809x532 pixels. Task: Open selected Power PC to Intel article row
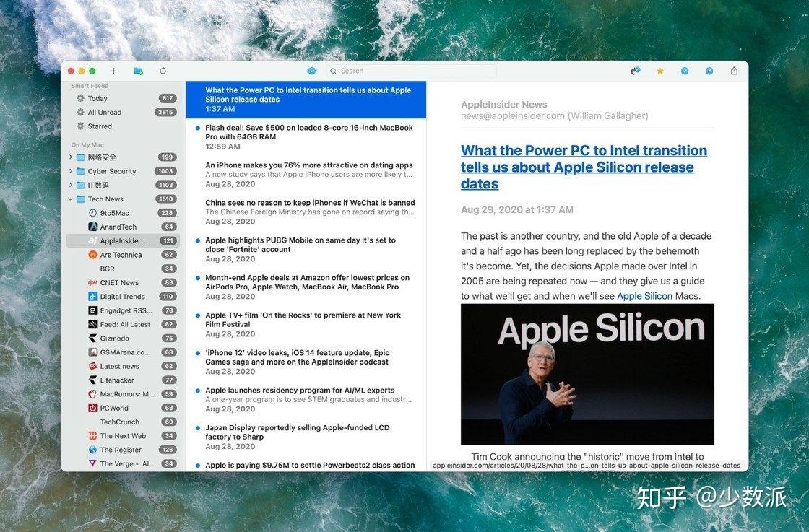coord(306,99)
